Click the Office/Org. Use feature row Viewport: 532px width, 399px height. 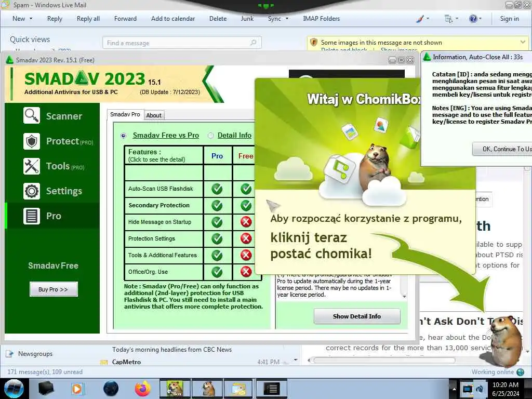point(164,272)
